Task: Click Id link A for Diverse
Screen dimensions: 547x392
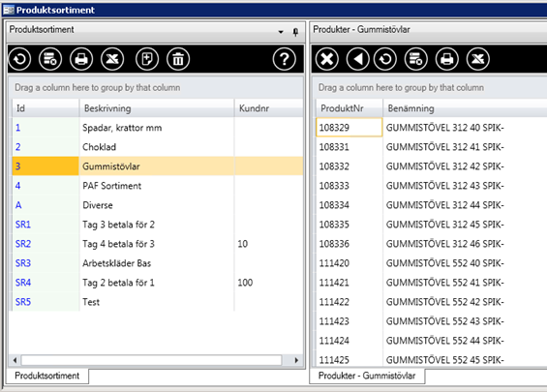Action: 18,205
